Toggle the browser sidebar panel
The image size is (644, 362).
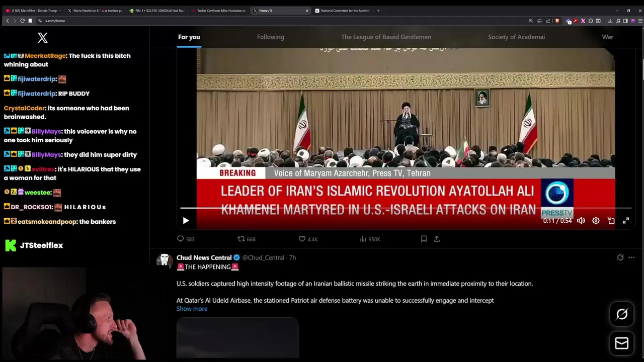coord(625,21)
